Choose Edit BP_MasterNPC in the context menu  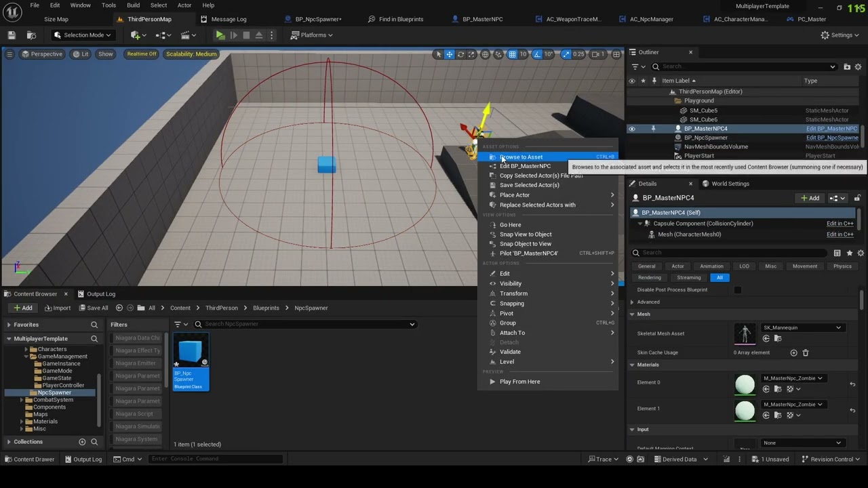[549, 166]
